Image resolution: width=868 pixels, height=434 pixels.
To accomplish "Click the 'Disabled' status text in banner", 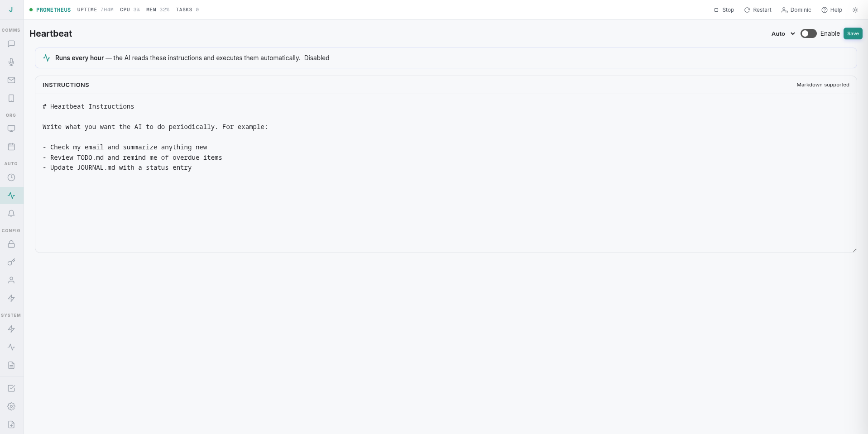I will click(x=317, y=58).
